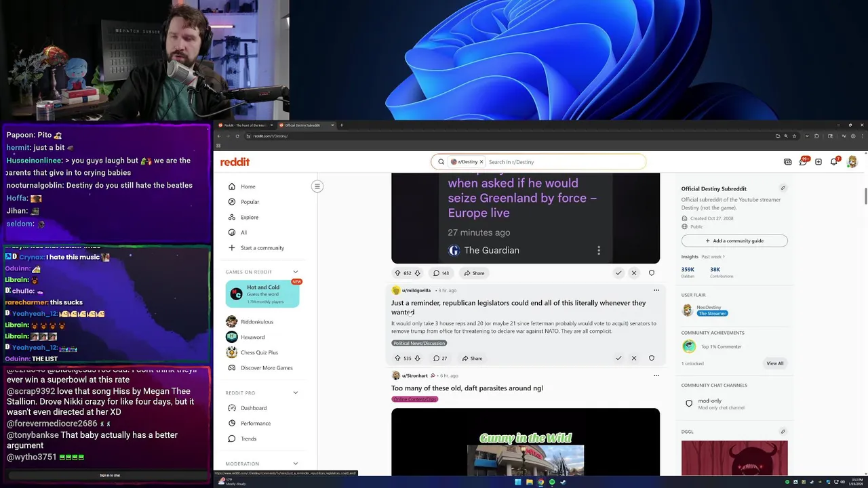Screen dimensions: 868x488
Task: Open the 143 comments on Guardian post
Action: pos(441,273)
